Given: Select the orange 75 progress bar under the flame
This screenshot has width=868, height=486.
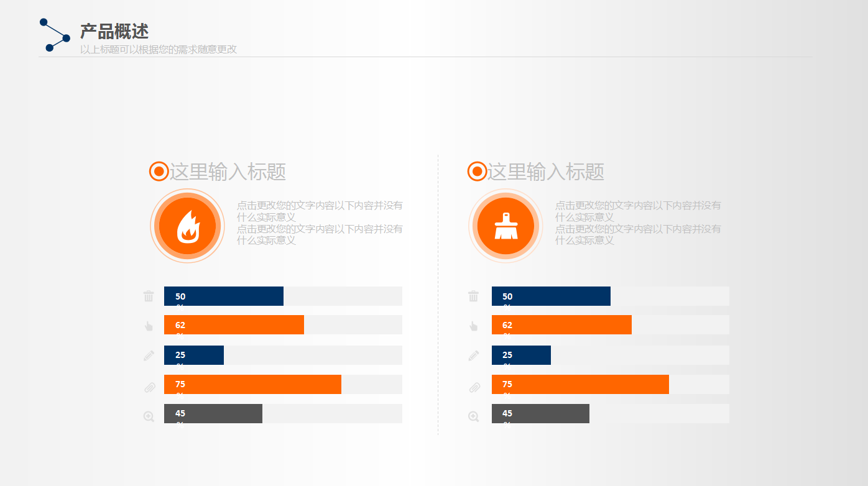Looking at the screenshot, I should point(252,384).
